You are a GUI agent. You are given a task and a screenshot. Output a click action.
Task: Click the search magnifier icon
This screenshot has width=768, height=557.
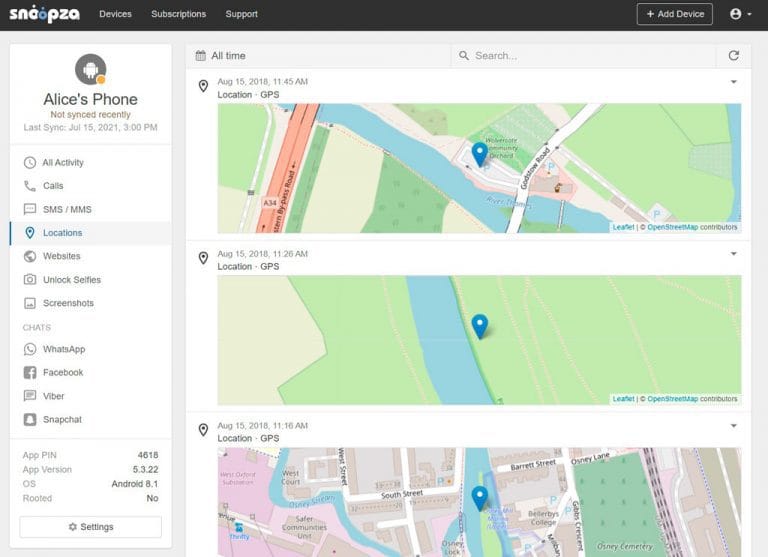tap(463, 56)
